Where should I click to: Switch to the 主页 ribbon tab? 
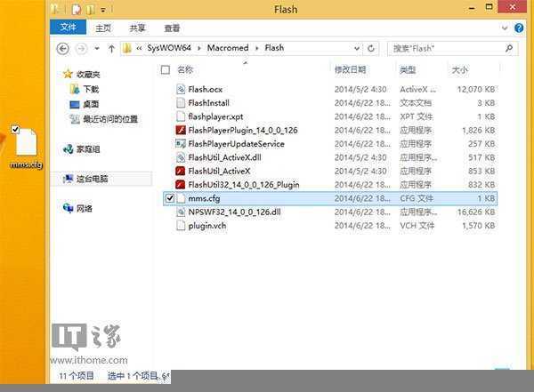[103, 28]
